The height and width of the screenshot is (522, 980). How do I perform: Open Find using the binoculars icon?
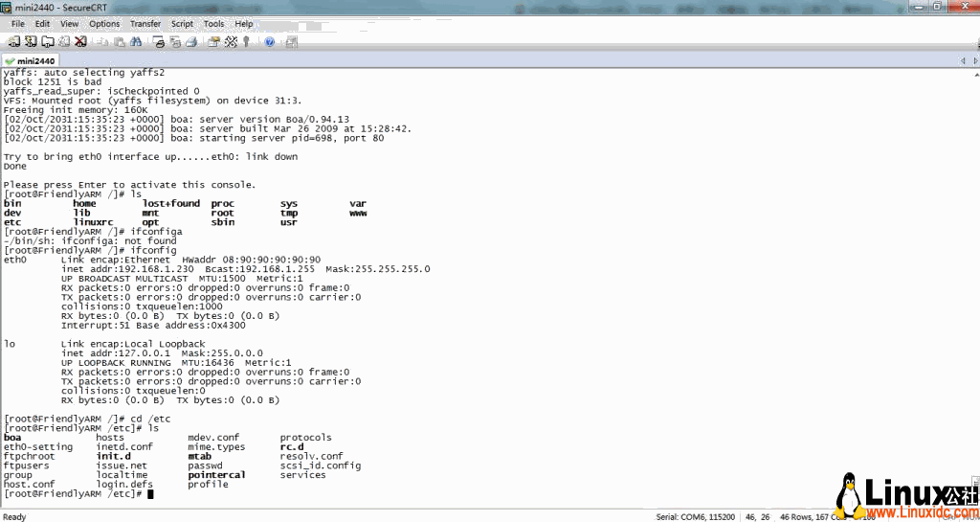click(136, 42)
